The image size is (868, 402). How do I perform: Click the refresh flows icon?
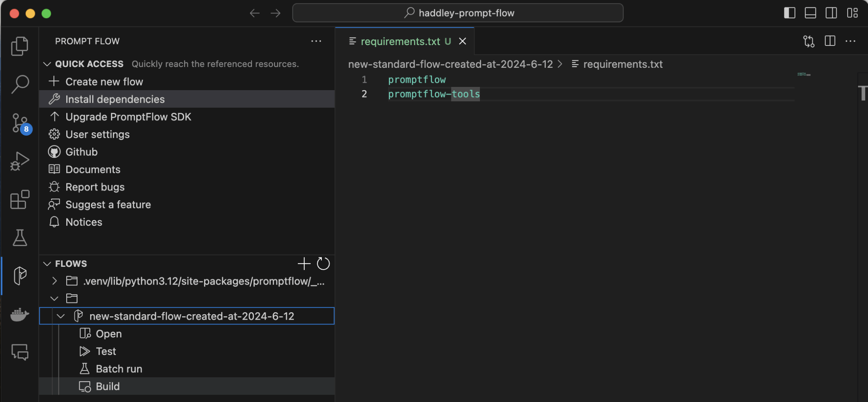click(x=323, y=264)
